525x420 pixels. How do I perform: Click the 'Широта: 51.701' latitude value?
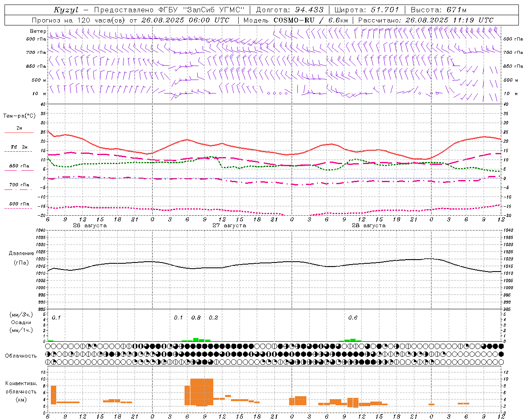tap(366, 10)
